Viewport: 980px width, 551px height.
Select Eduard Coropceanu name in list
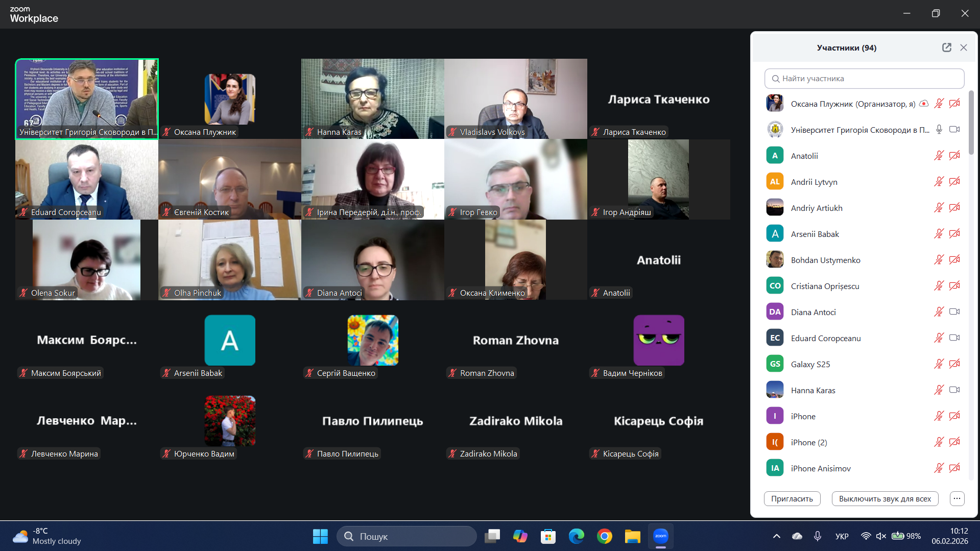pos(826,338)
